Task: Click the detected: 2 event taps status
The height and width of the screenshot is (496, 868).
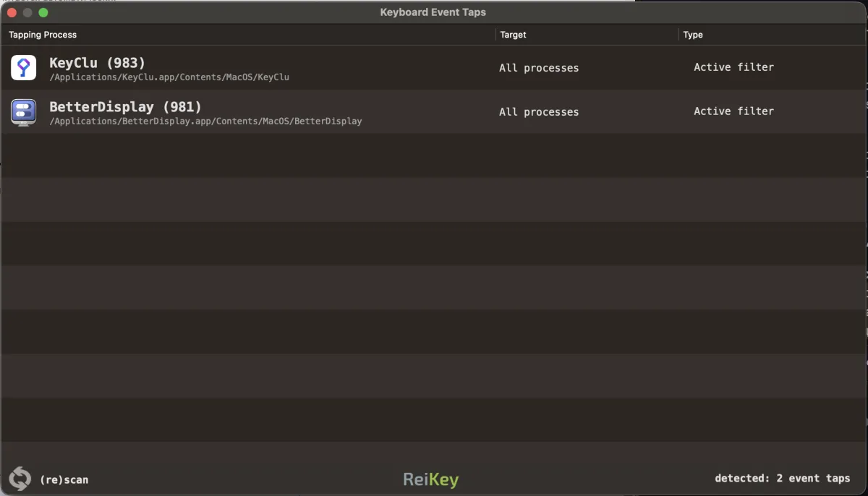Action: [x=783, y=479]
